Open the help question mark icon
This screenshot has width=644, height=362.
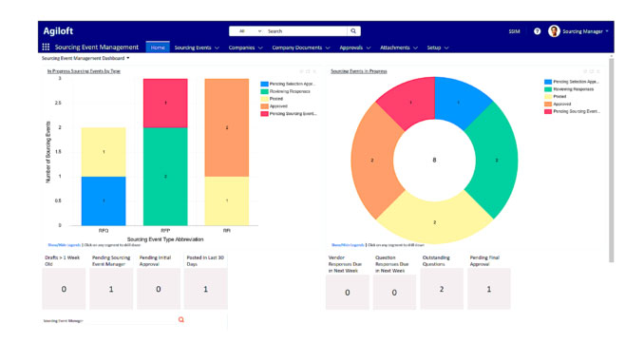tap(537, 31)
